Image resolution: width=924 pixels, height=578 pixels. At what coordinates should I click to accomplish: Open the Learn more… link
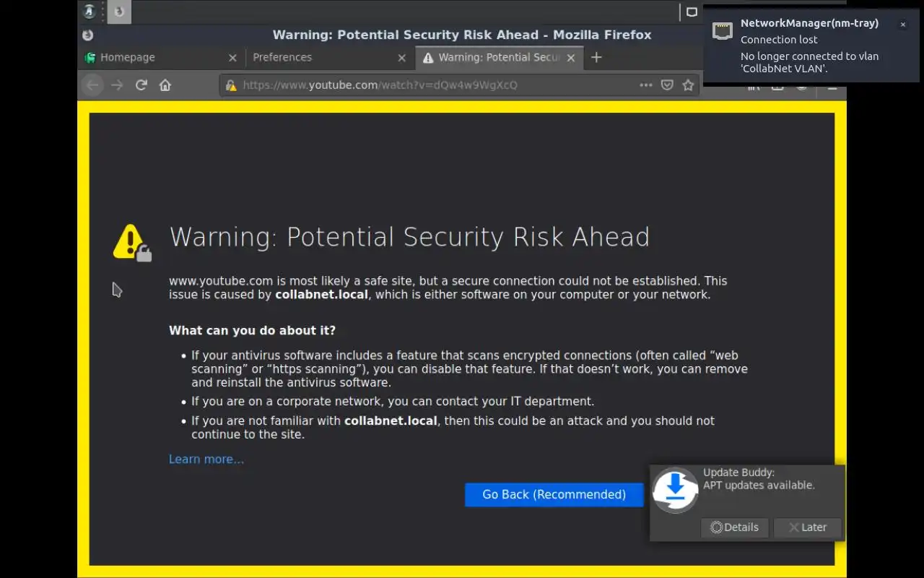[x=206, y=460]
